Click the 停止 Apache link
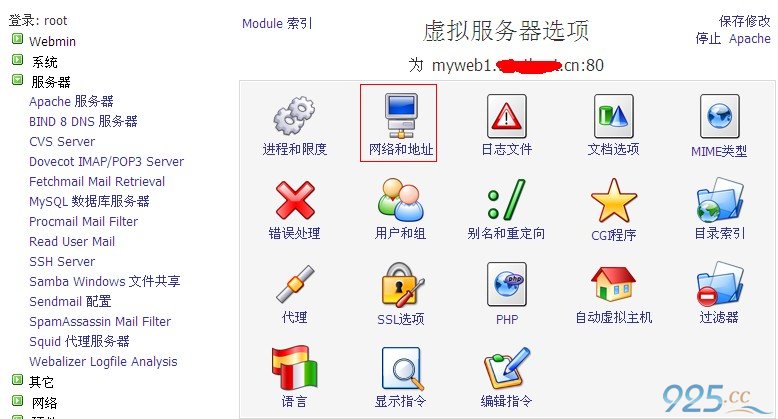Image resolution: width=778 pixels, height=419 pixels. point(733,39)
